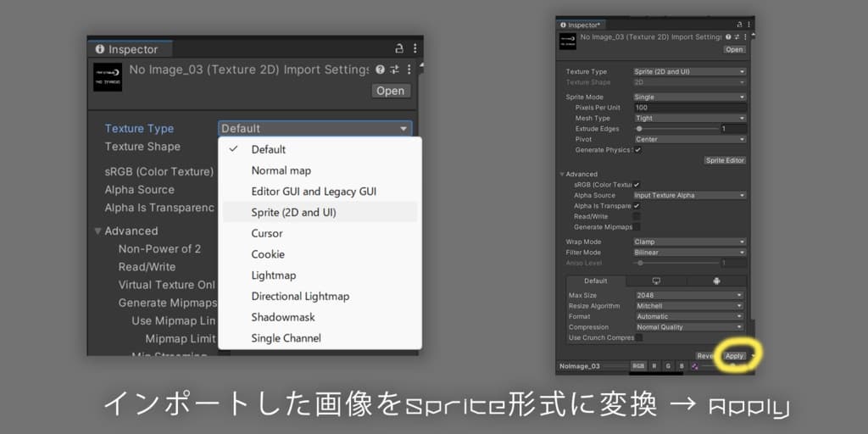This screenshot has height=434, width=868.
Task: Enable the Read/Write checkbox in right panel
Action: click(x=637, y=216)
